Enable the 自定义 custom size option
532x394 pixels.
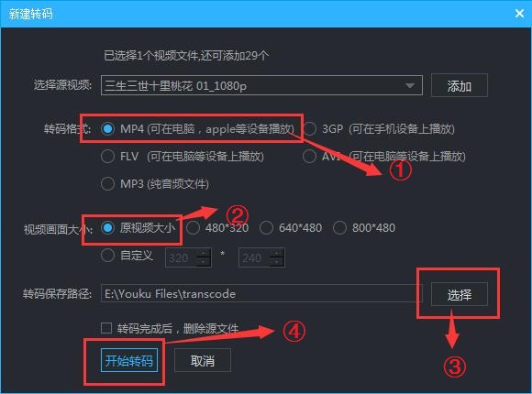[x=107, y=256]
